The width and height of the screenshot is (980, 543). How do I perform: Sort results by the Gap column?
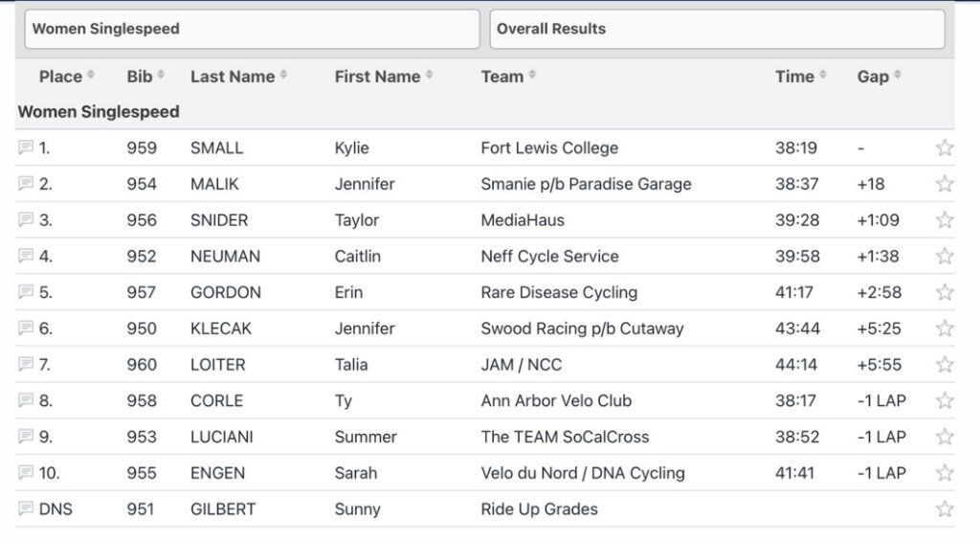click(879, 77)
